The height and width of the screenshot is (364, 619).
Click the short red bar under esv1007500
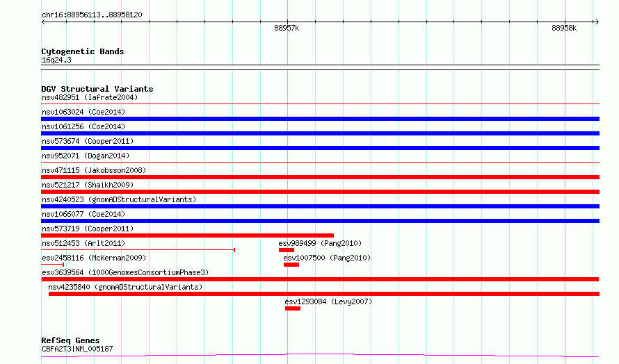tap(291, 265)
